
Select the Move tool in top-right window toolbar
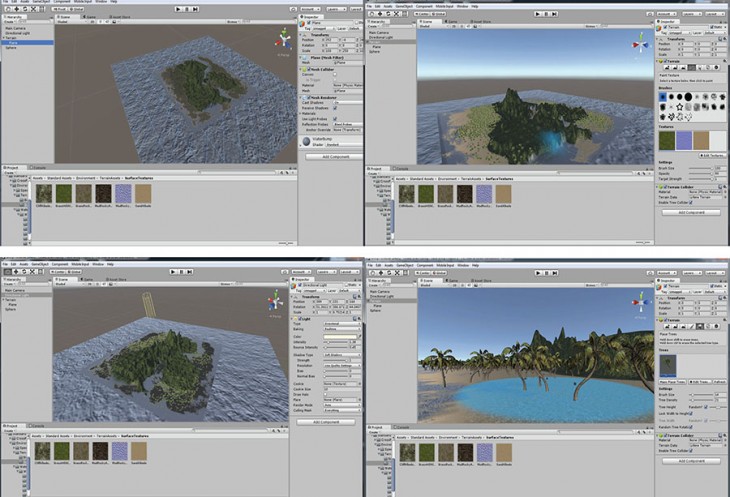click(x=378, y=13)
